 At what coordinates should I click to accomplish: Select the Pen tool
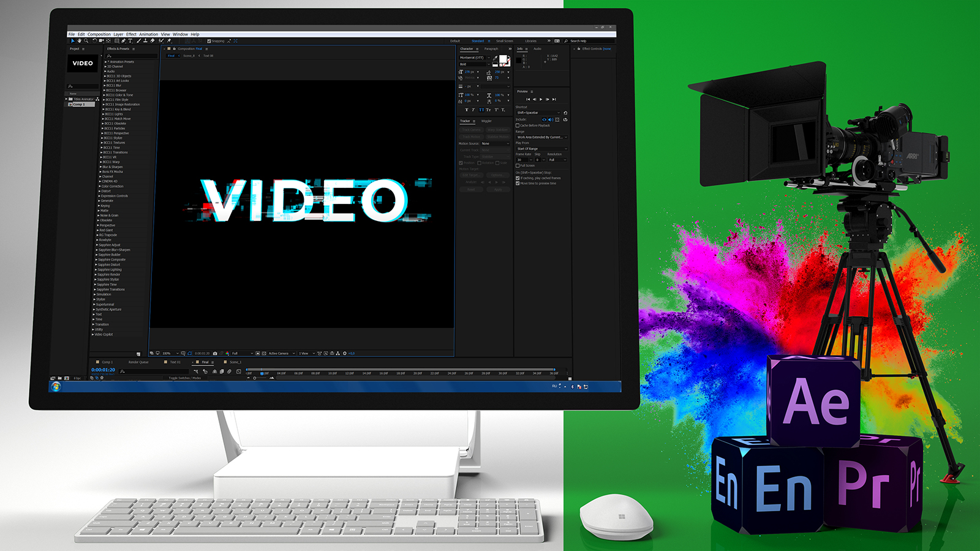click(x=123, y=41)
